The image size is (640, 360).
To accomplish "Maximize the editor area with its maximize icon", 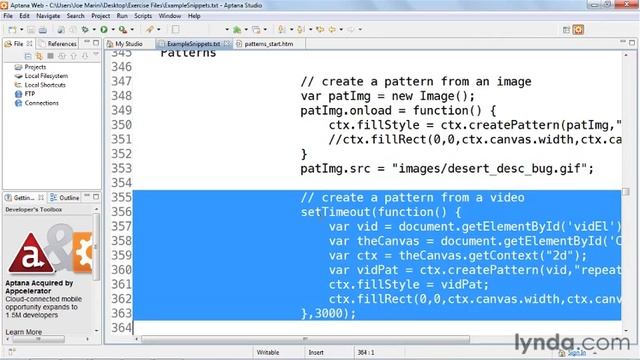I will 632,42.
